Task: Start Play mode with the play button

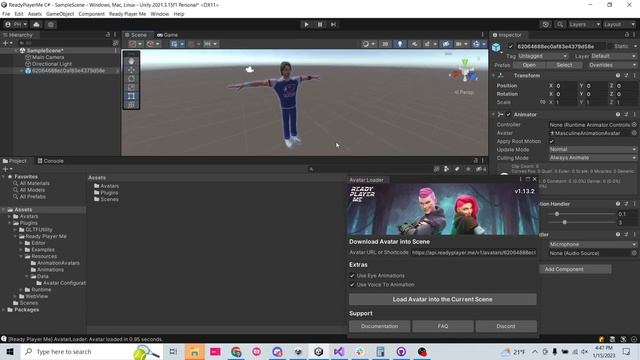Action: click(x=306, y=24)
